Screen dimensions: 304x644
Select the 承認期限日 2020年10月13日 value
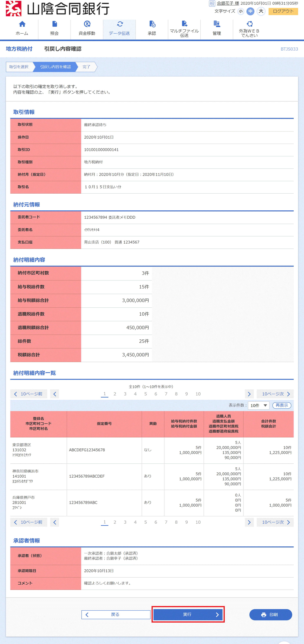click(x=99, y=571)
